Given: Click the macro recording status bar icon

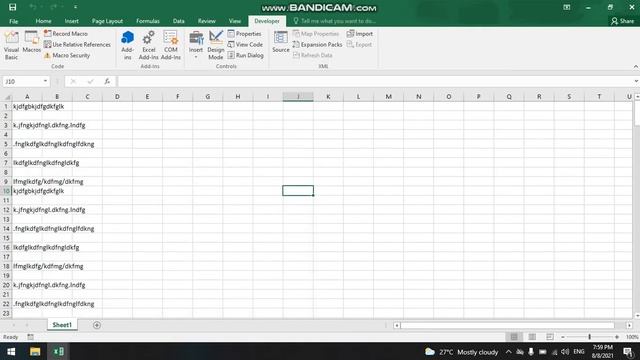Looking at the screenshot, I should [30, 337].
